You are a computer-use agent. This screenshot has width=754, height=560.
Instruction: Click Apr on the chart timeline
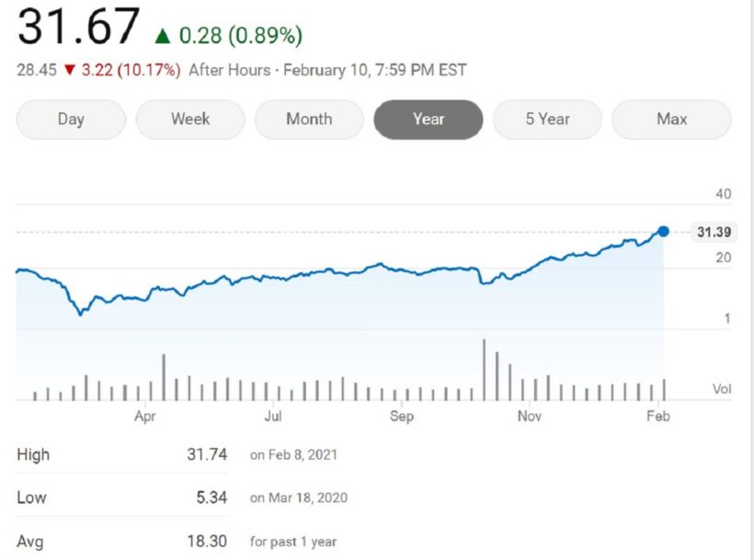[144, 416]
